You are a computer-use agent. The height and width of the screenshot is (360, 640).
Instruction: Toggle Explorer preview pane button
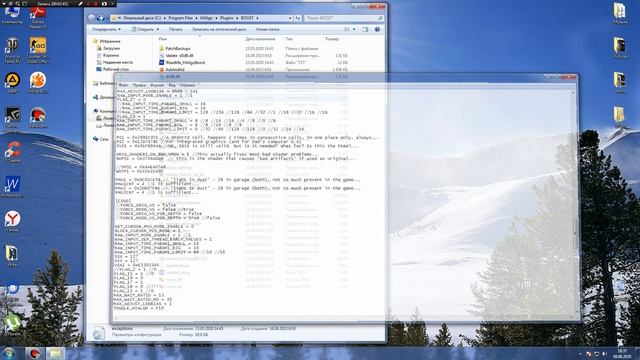[x=365, y=29]
